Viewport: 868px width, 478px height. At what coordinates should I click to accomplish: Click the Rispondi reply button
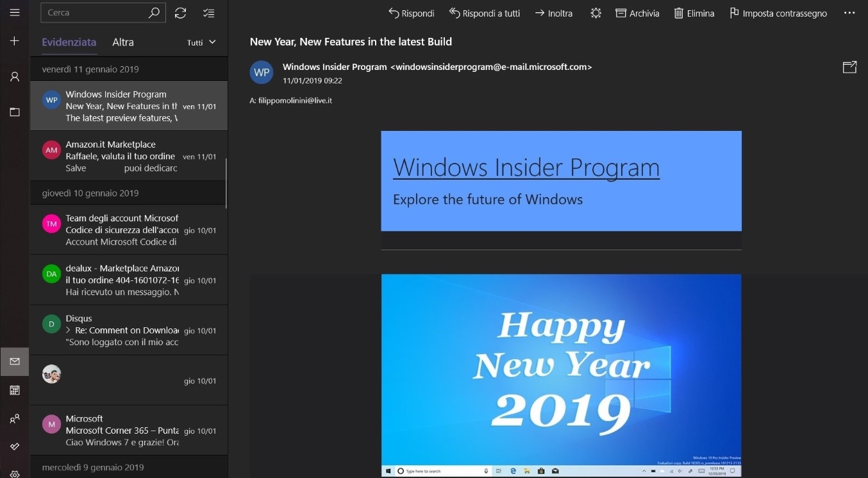point(411,13)
